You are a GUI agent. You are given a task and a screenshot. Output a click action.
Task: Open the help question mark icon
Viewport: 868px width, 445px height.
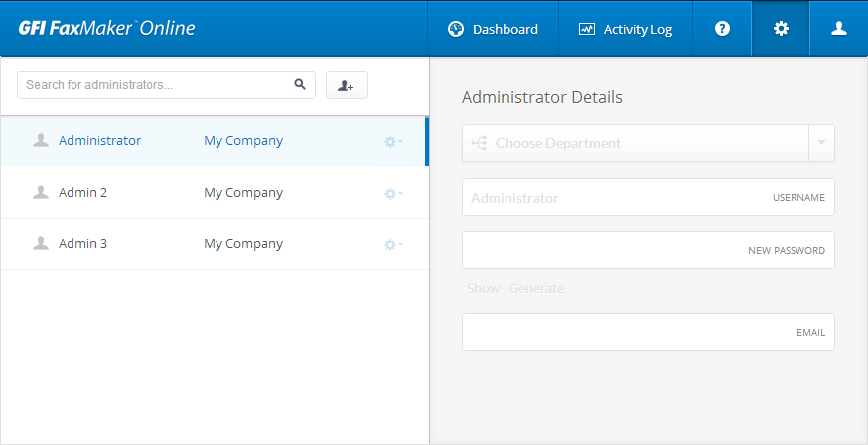click(x=722, y=28)
